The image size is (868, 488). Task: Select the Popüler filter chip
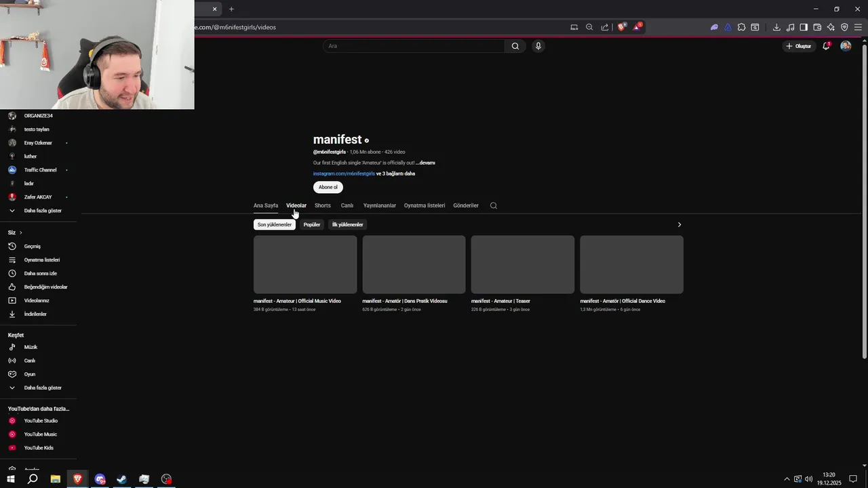[312, 224]
